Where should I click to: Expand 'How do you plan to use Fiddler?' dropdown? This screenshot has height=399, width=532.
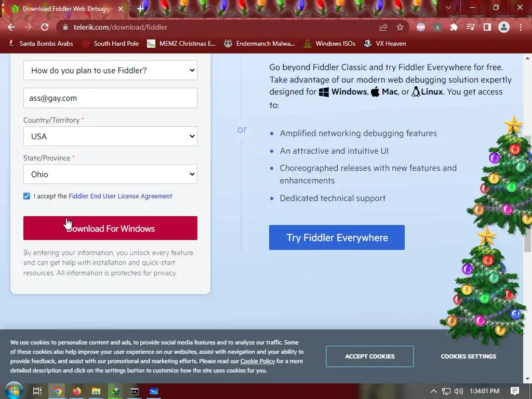(x=110, y=70)
